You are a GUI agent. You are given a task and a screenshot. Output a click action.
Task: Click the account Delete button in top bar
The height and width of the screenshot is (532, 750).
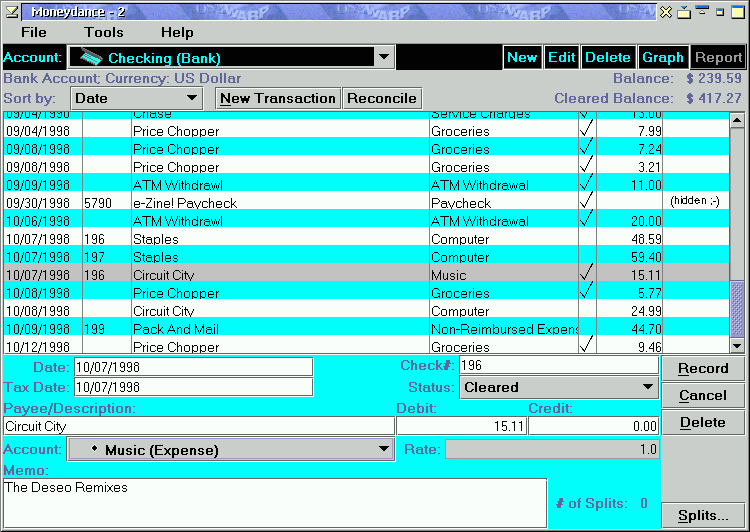(x=608, y=57)
